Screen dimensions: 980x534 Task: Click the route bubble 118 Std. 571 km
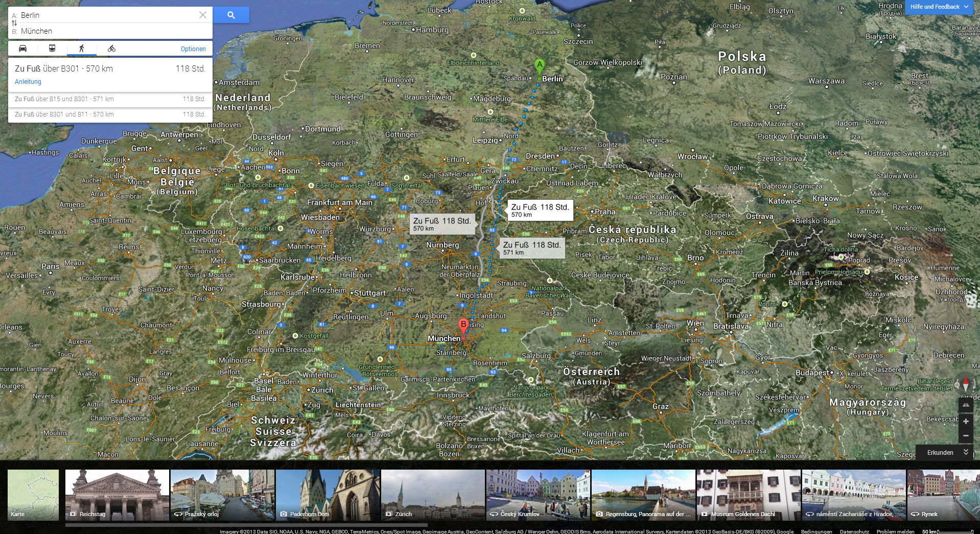(x=532, y=248)
